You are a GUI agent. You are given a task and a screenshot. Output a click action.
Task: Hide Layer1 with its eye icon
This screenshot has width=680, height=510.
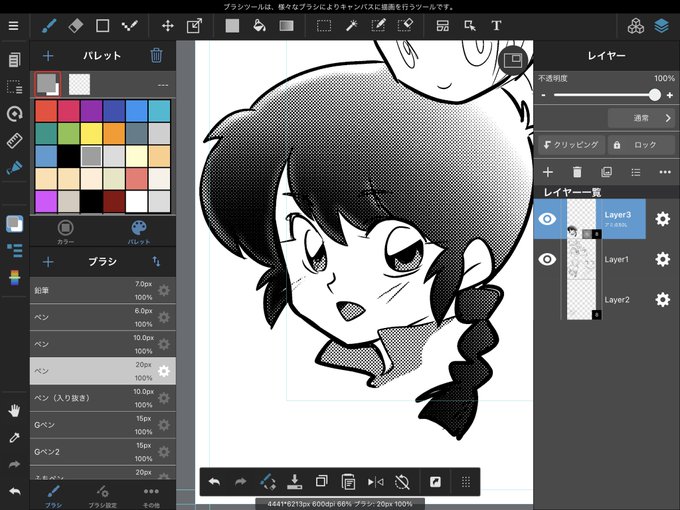pyautogui.click(x=547, y=259)
